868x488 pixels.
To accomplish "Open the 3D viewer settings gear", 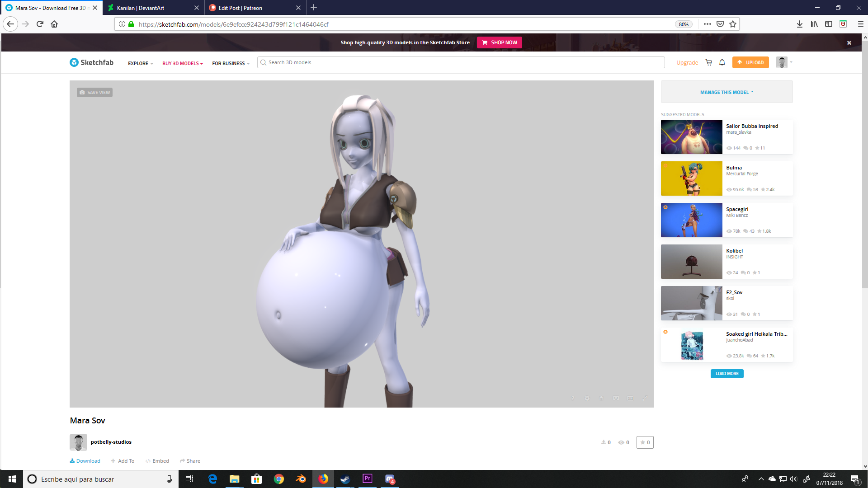I will coord(587,398).
